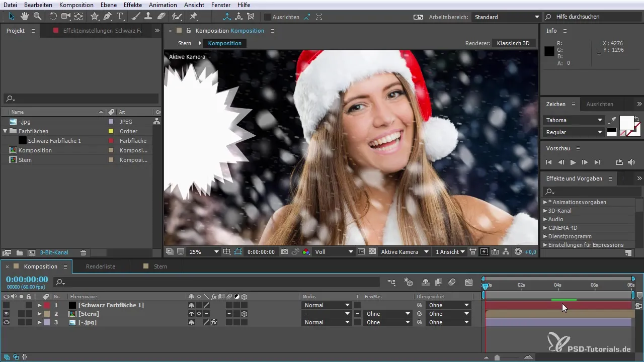Expand the Stern layer properties

coord(39,314)
